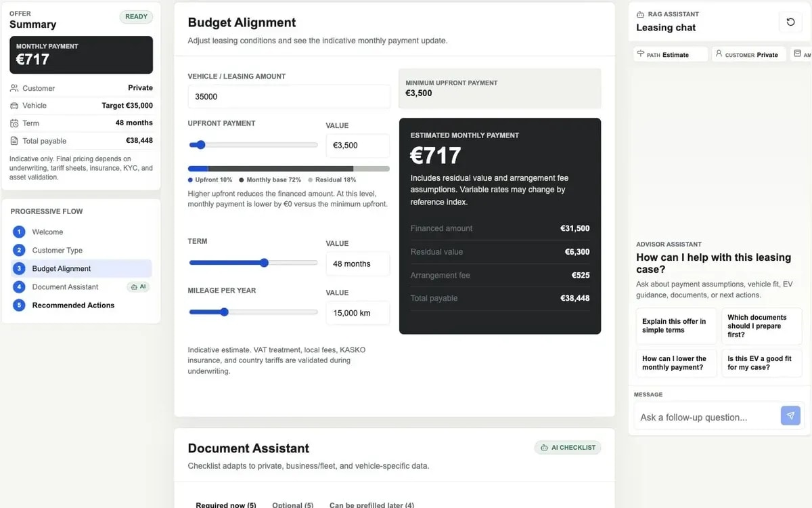Click the Customer people icon in Summary

(15, 88)
